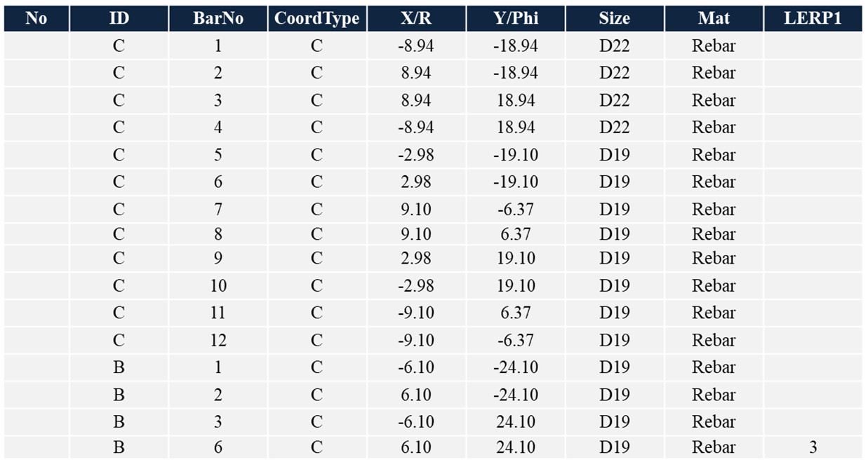Select the ID column header
Image resolution: width=868 pixels, height=462 pixels.
(119, 19)
